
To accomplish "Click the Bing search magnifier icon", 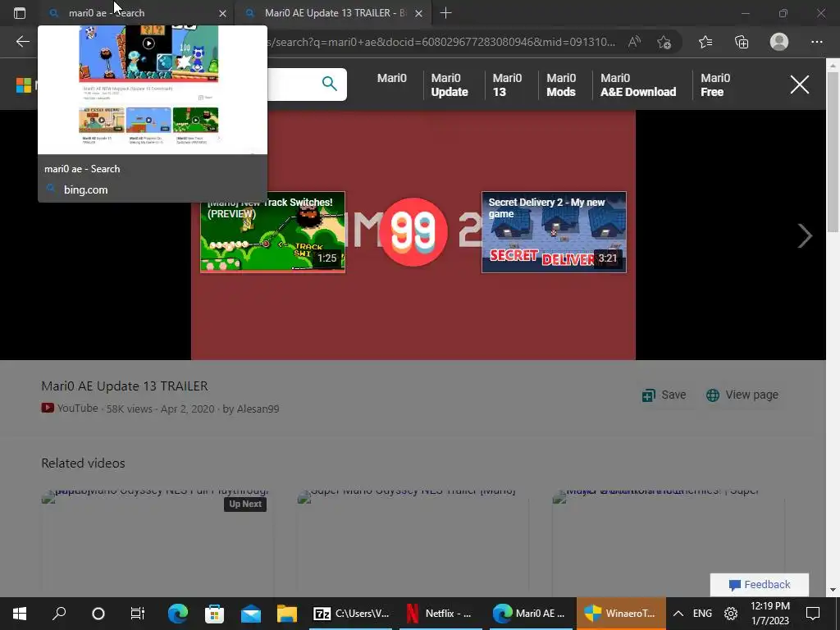I will pyautogui.click(x=330, y=84).
